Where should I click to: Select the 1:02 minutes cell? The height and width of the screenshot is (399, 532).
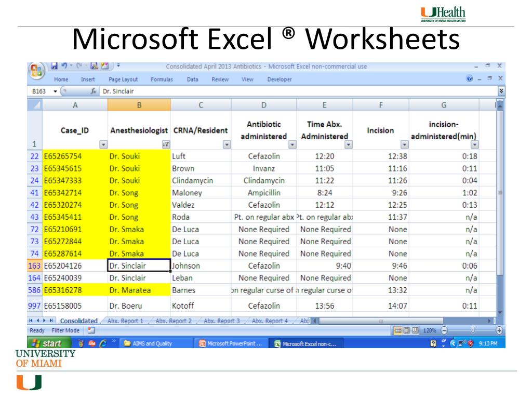[x=444, y=193]
